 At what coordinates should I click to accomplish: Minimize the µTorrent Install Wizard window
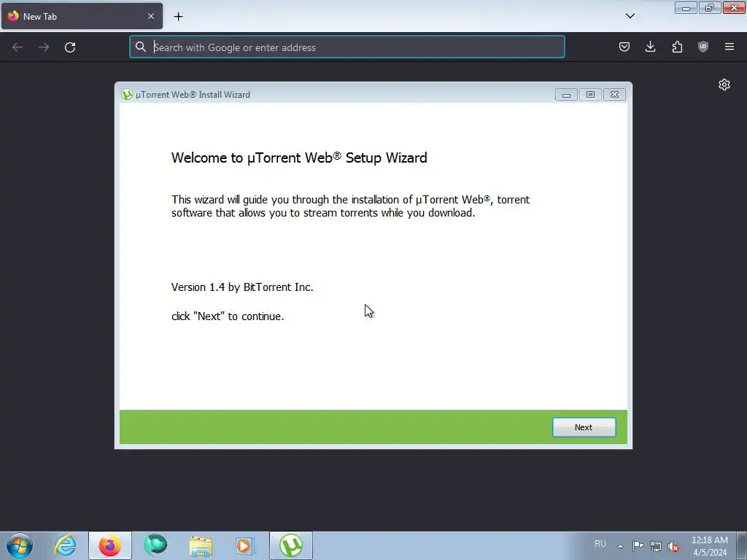(566, 95)
